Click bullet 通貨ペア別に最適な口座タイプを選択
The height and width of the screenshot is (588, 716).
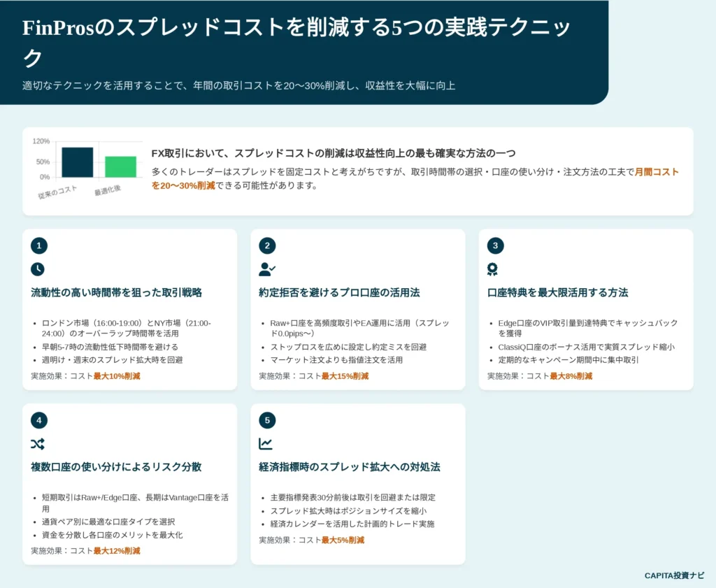108,522
